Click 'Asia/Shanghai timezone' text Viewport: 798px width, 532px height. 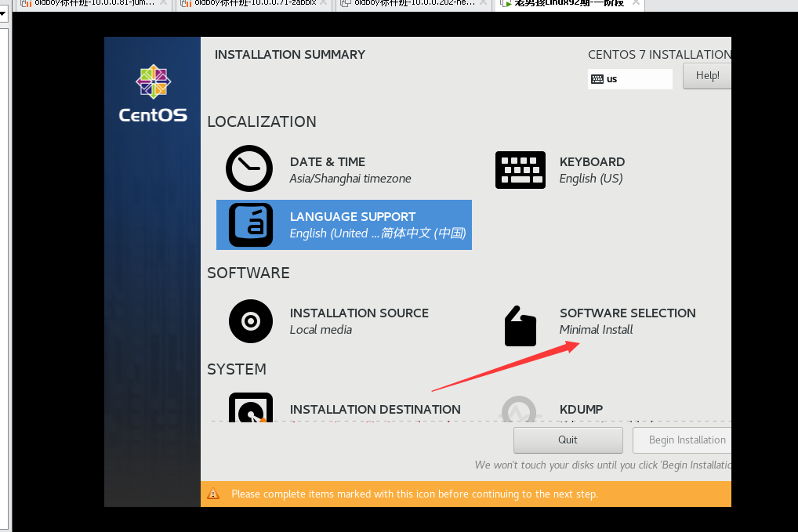(350, 179)
